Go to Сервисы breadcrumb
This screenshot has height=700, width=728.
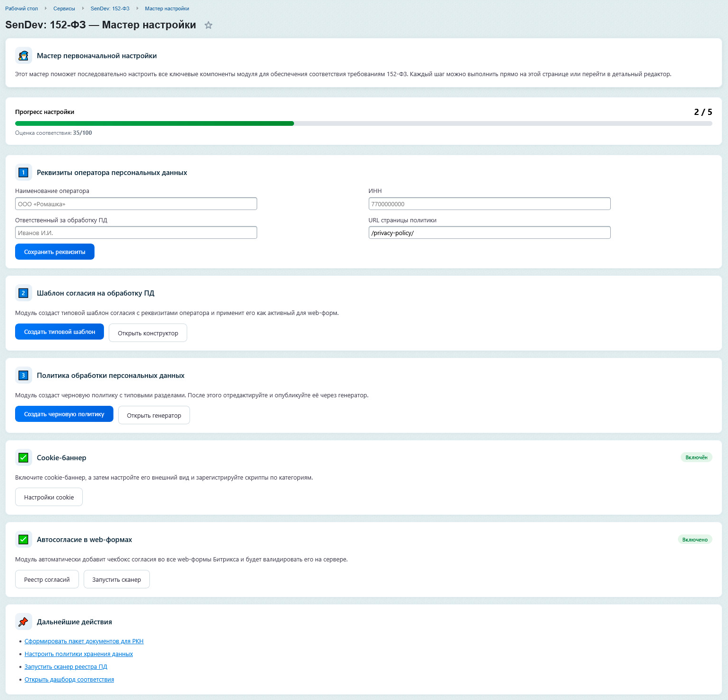click(x=64, y=9)
